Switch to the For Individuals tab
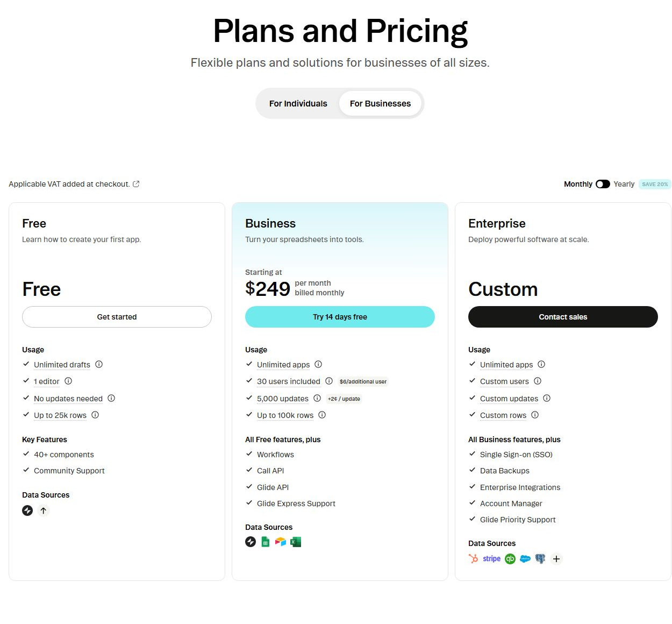This screenshot has height=624, width=672. [298, 103]
